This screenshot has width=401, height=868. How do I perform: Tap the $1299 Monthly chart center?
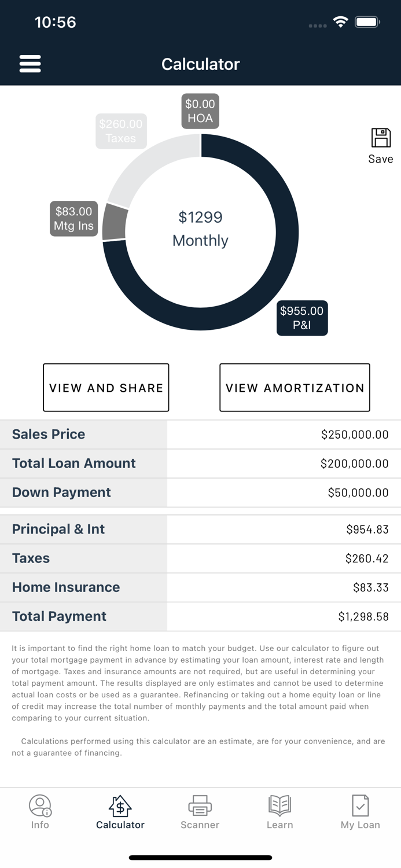point(200,229)
